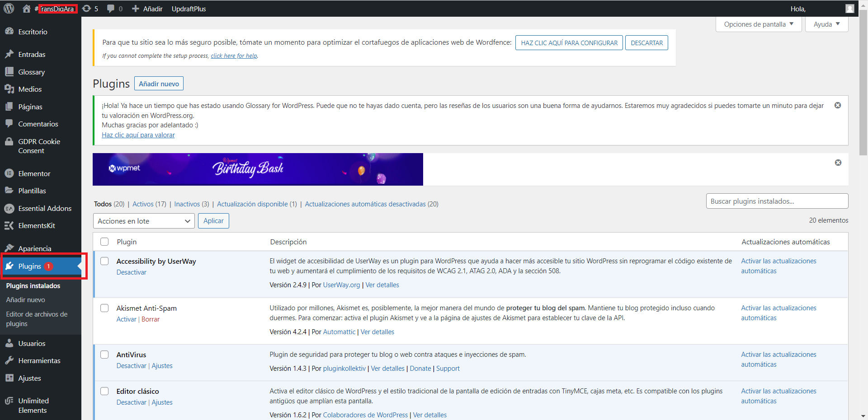Expand the Ayuda help panel
Screen dimensions: 868x420
[x=826, y=24]
